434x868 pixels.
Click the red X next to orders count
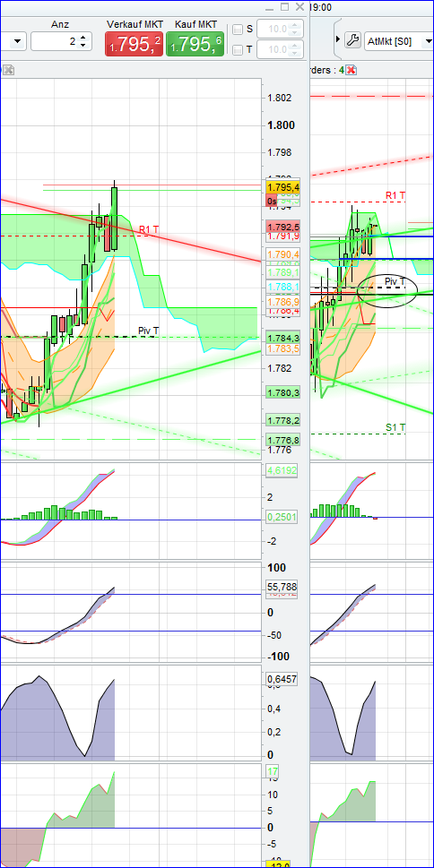(x=352, y=70)
